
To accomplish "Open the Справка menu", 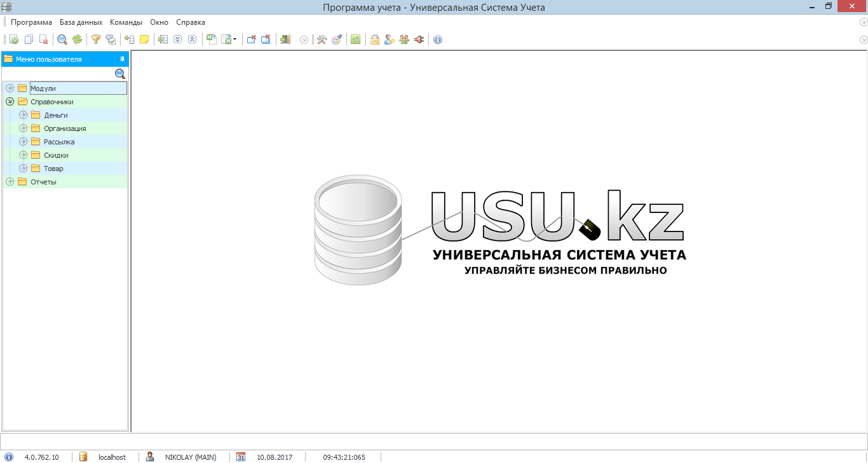I will click(x=191, y=22).
